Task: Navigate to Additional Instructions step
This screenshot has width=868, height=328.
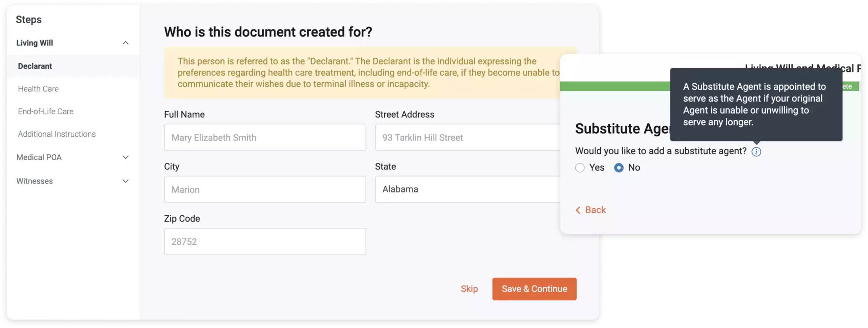Action: [57, 134]
